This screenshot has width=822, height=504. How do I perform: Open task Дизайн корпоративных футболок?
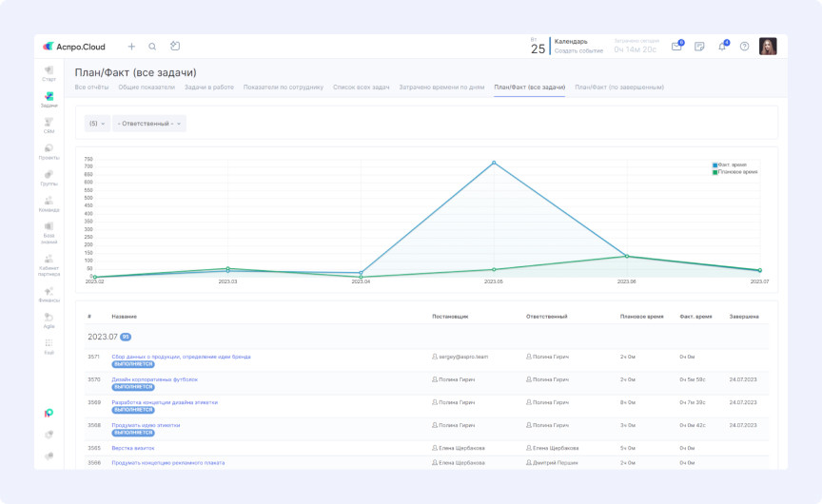pyautogui.click(x=155, y=379)
